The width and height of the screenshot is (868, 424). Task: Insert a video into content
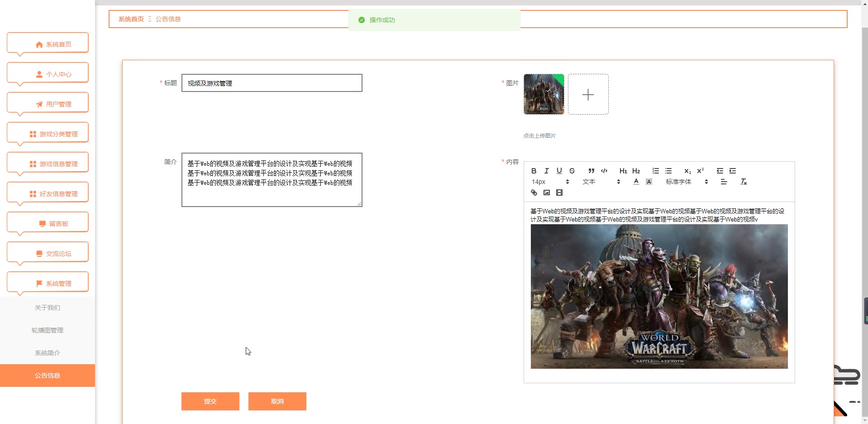(x=559, y=193)
